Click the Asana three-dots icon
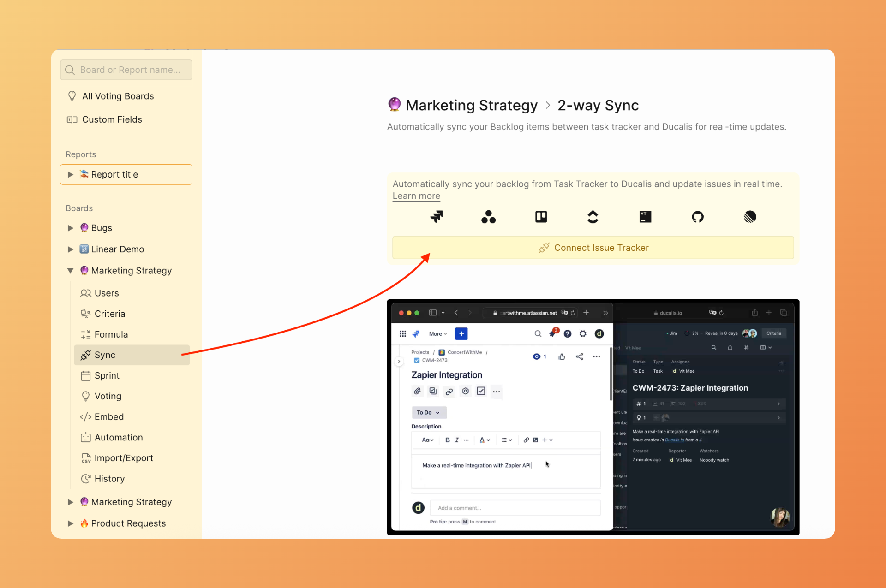The image size is (886, 588). 488,217
